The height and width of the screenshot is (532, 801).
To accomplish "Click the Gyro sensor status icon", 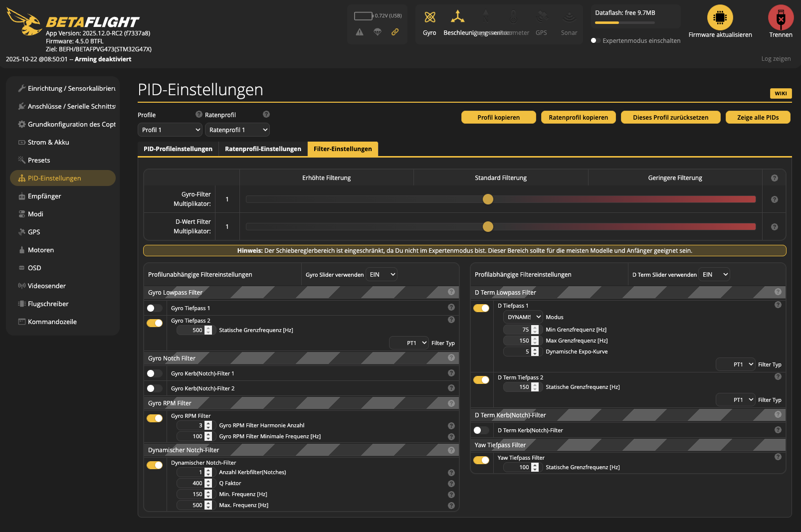I will (429, 17).
